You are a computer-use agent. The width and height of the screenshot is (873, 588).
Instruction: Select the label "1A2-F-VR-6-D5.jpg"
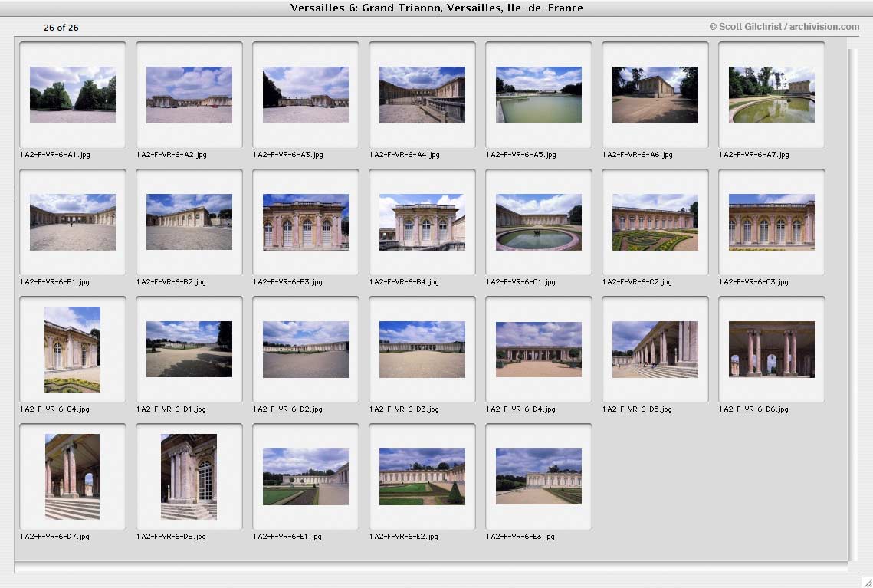point(637,409)
